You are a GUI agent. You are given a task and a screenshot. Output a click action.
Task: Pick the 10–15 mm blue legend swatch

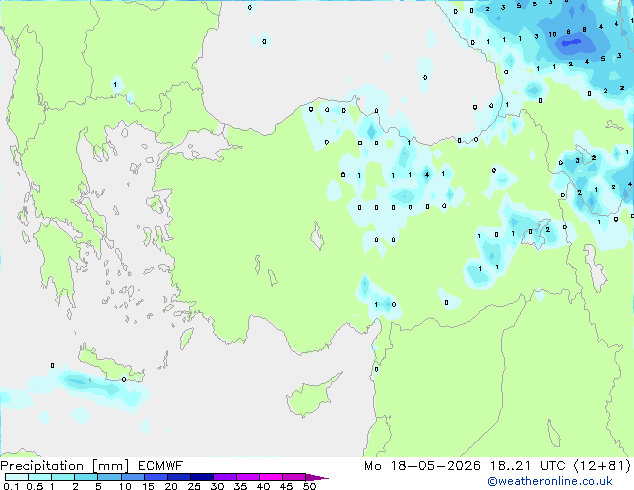[132, 477]
